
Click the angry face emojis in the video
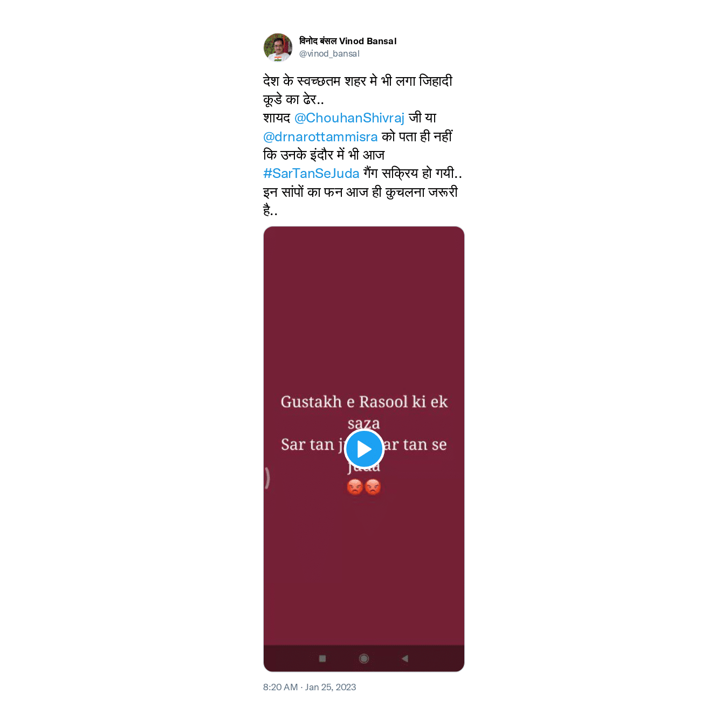pos(364,487)
